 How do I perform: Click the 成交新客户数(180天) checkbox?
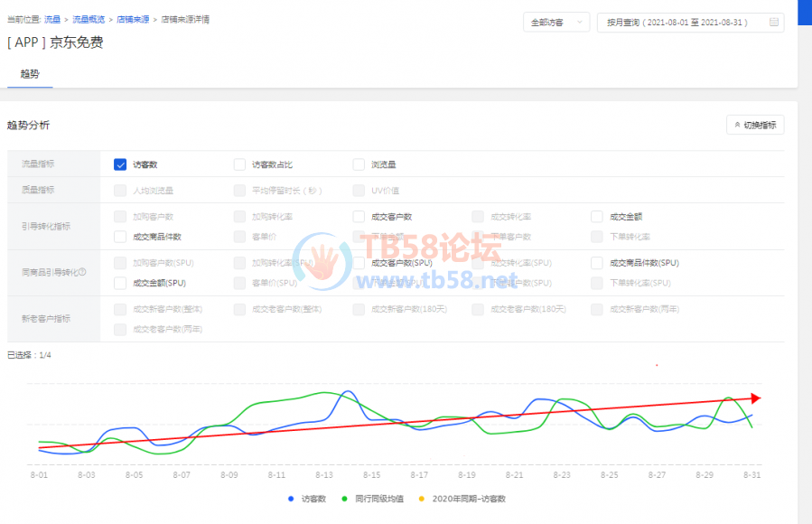[359, 309]
